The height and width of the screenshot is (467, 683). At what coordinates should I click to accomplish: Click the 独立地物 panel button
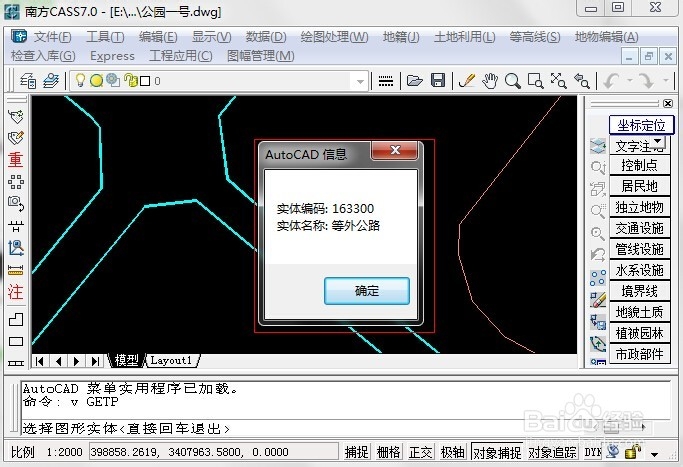639,207
